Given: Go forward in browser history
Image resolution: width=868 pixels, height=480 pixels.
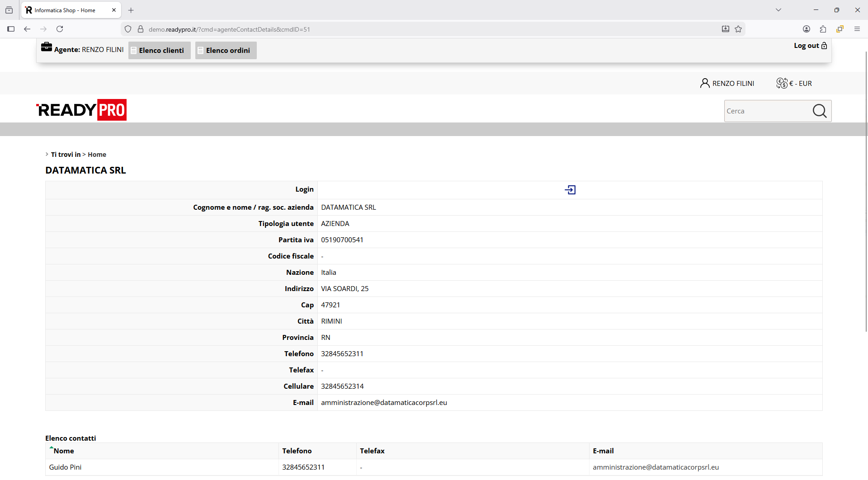Looking at the screenshot, I should coord(43,29).
